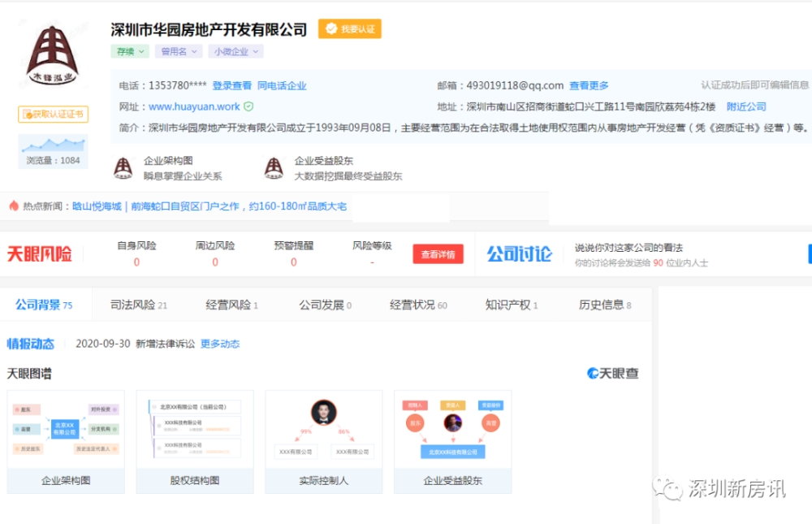The width and height of the screenshot is (812, 524).
Task: Open the www.huayuan.work website link
Action: pos(194,106)
